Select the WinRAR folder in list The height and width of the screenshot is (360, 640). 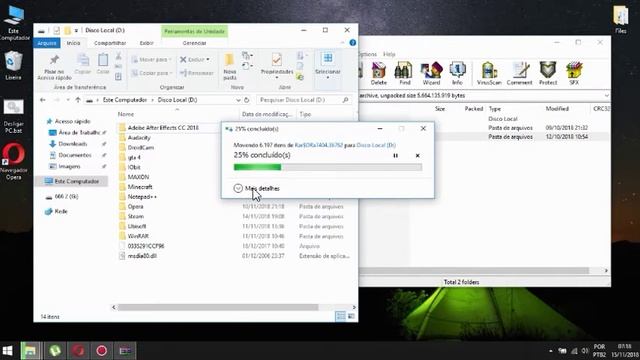pos(138,236)
